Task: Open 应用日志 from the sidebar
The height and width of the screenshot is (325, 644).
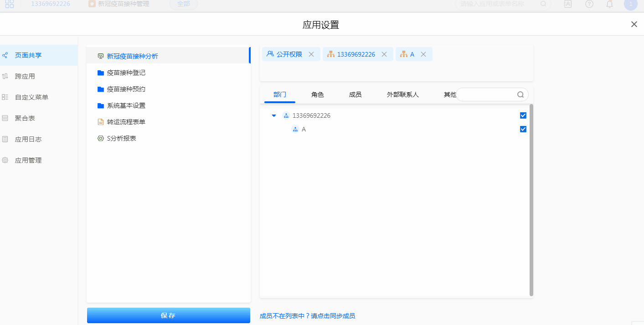Action: tap(28, 139)
